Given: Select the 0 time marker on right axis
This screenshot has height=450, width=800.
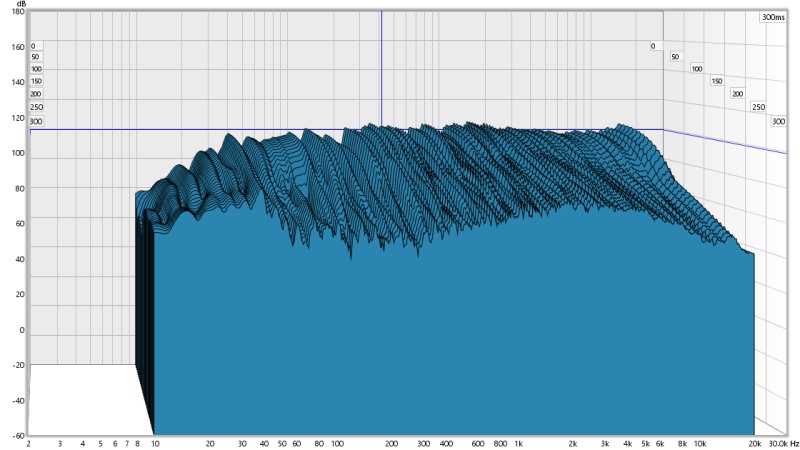Looking at the screenshot, I should pos(653,46).
